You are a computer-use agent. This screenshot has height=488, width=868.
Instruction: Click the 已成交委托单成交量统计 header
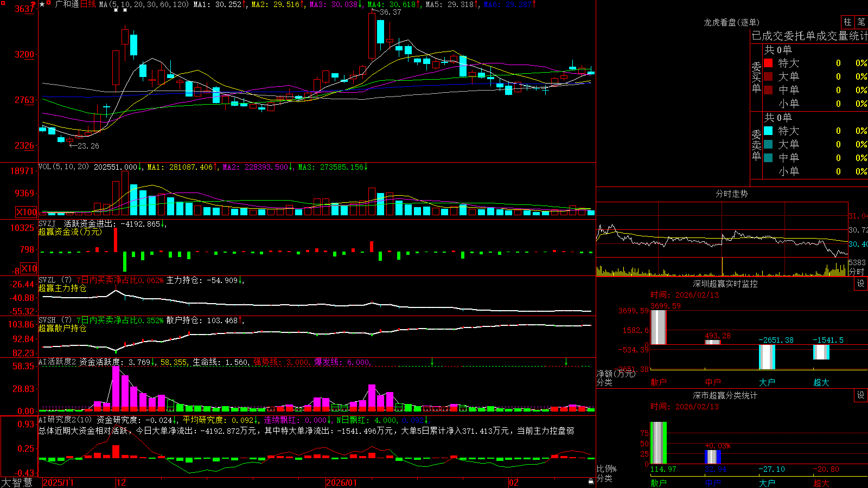809,36
